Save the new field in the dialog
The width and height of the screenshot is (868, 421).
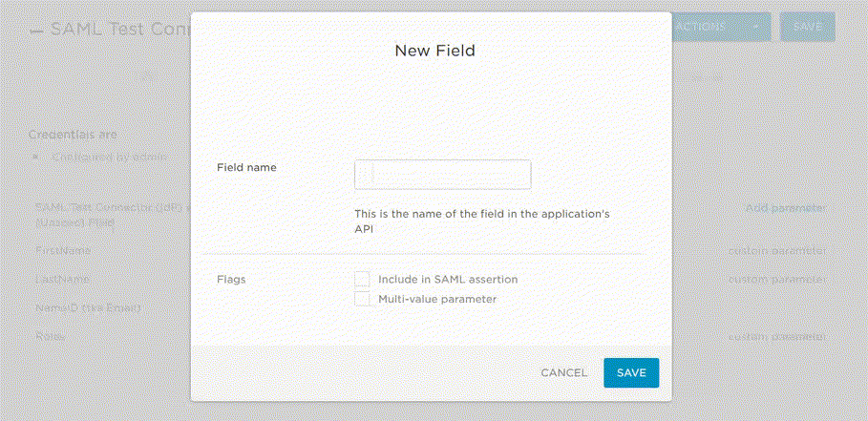coord(631,373)
